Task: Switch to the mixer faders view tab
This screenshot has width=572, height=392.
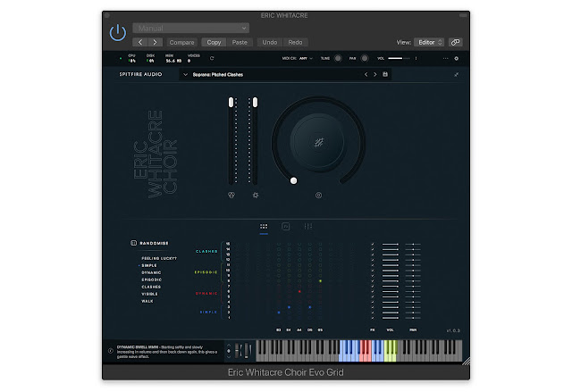Action: [307, 227]
